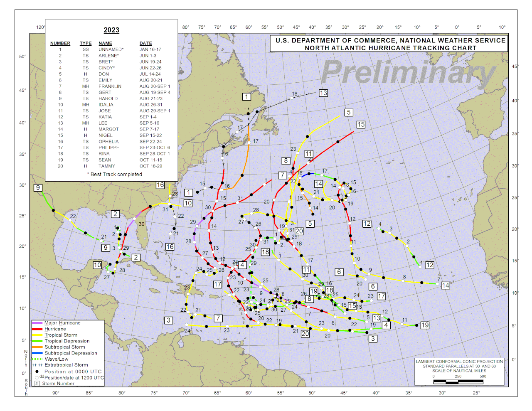The width and height of the screenshot is (532, 411).
Task: Click the 2023 heading in the storm table
Action: point(111,30)
